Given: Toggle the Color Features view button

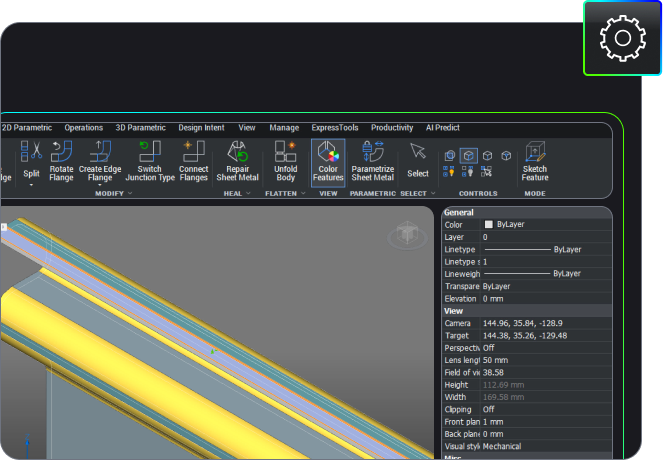Looking at the screenshot, I should coord(328,160).
